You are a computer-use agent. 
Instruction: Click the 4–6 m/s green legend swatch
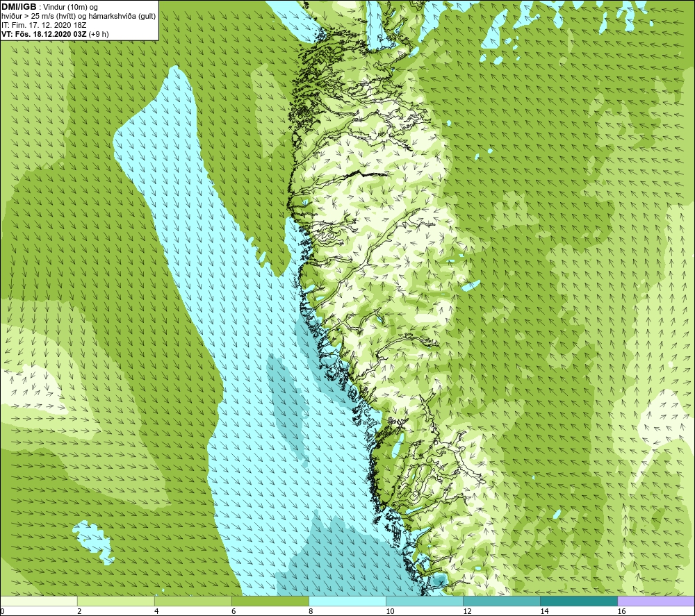[193, 601]
